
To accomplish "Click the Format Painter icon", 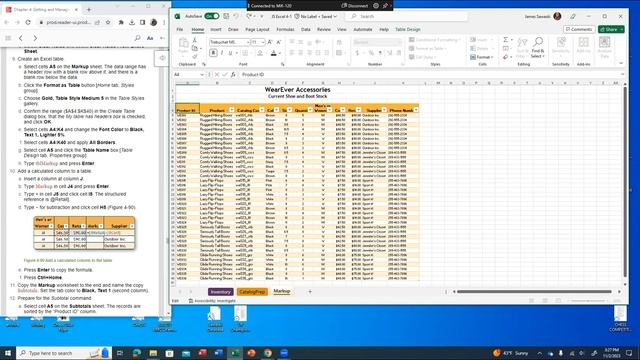I will coord(195,56).
